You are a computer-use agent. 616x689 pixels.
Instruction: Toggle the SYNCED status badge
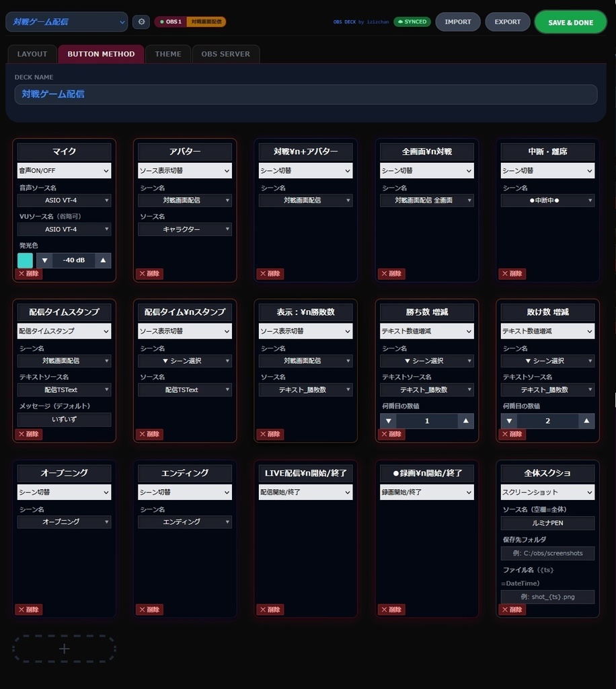[x=412, y=22]
